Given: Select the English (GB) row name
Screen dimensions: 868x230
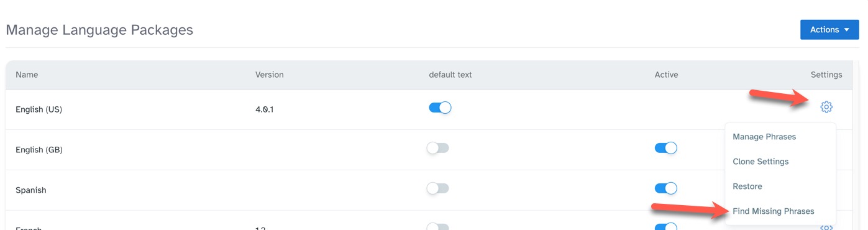Looking at the screenshot, I should [39, 150].
